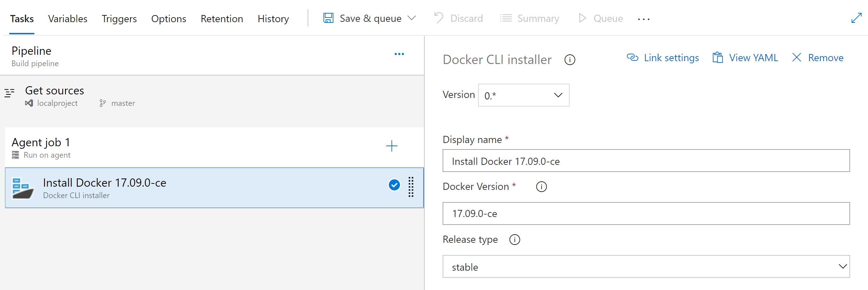This screenshot has width=868, height=290.
Task: Select the Get sources item
Action: (54, 91)
